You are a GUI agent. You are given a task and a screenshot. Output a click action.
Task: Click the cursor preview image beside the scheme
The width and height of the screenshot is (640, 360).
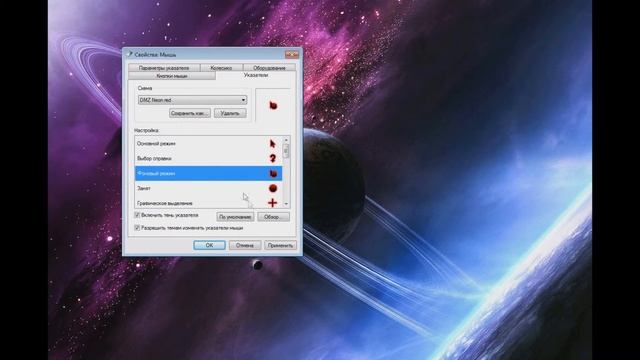click(x=273, y=105)
